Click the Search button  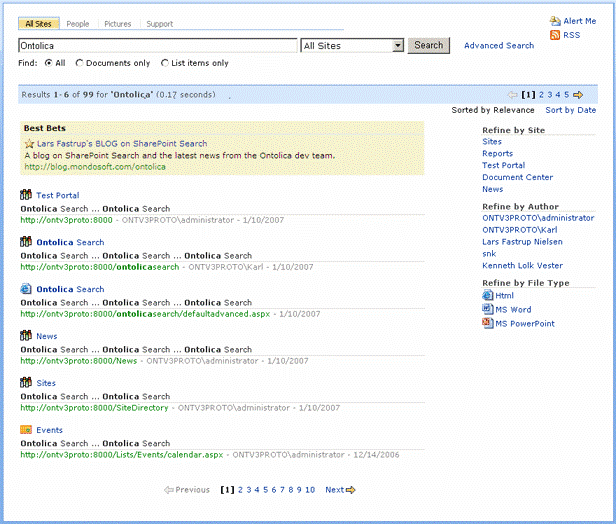[x=429, y=46]
